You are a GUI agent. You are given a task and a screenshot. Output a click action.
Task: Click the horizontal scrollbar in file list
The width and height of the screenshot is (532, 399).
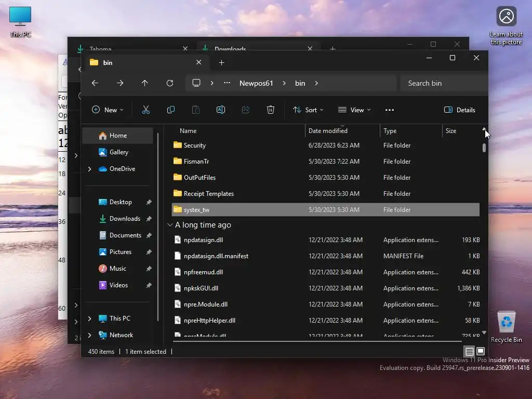click(317, 341)
